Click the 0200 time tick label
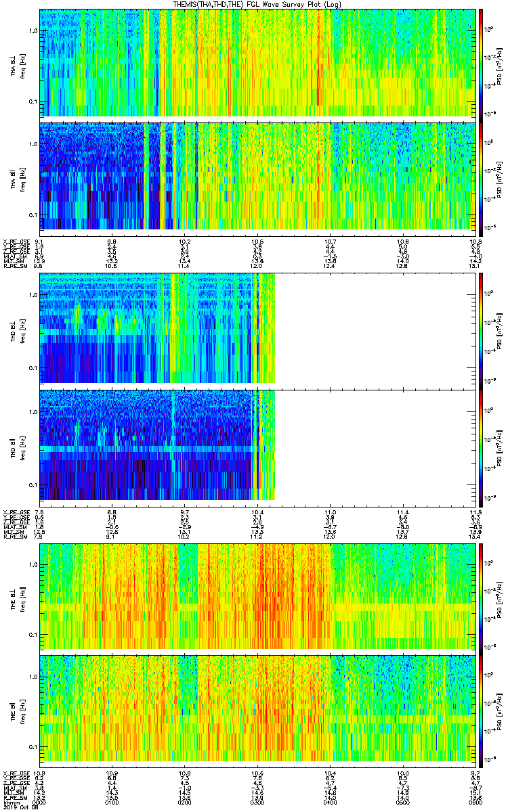This screenshot has width=508, height=812. click(185, 803)
